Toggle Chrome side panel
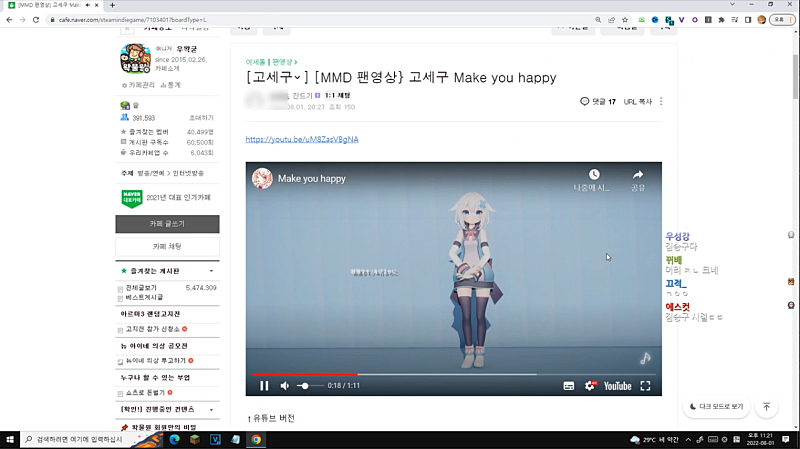 point(748,20)
